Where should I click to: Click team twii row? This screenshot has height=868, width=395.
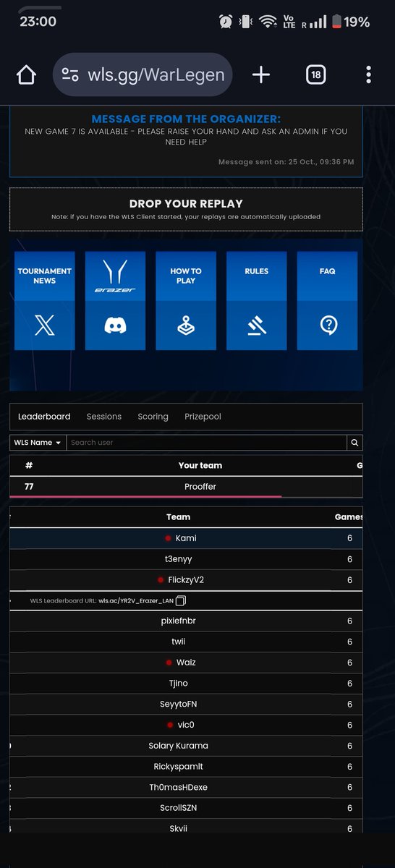(x=186, y=642)
